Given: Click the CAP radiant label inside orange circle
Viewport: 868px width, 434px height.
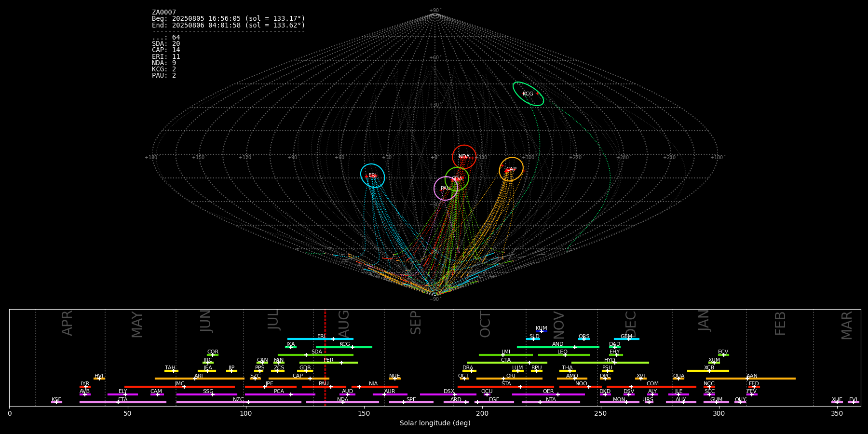Looking at the screenshot, I should pos(511,169).
